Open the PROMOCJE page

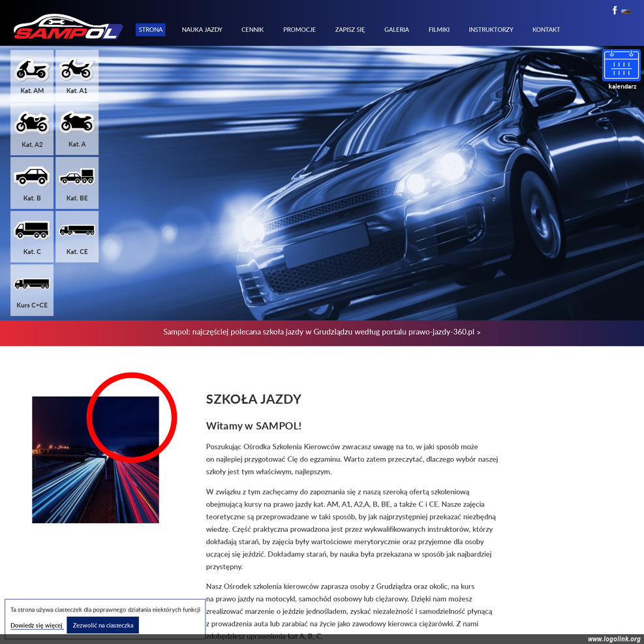tap(299, 29)
